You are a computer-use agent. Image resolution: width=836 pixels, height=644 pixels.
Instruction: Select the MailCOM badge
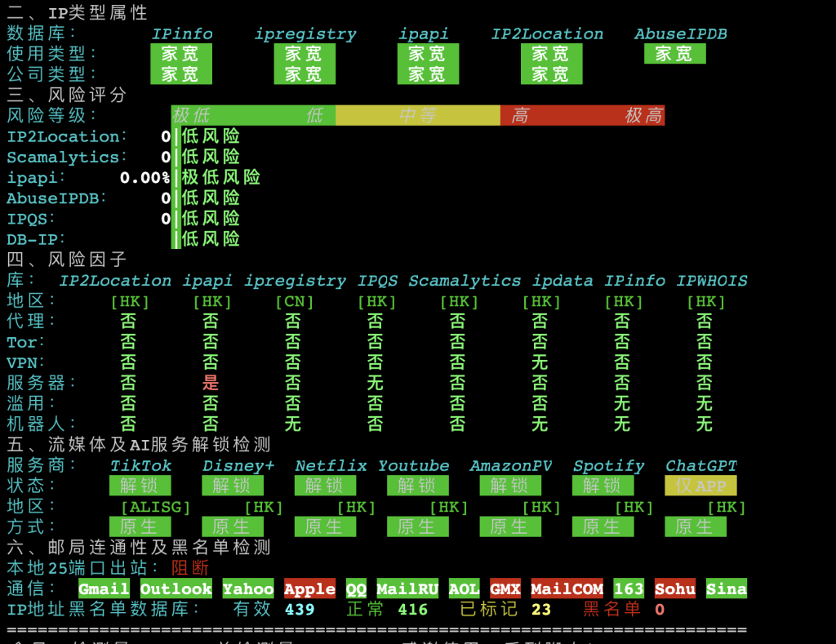tap(567, 588)
